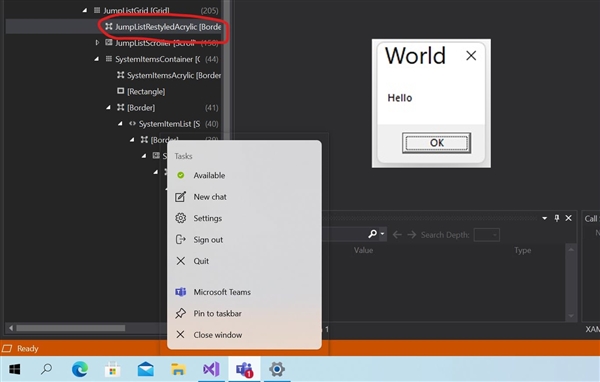Select Pin to taskbar option
This screenshot has width=600, height=382.
pos(244,313)
